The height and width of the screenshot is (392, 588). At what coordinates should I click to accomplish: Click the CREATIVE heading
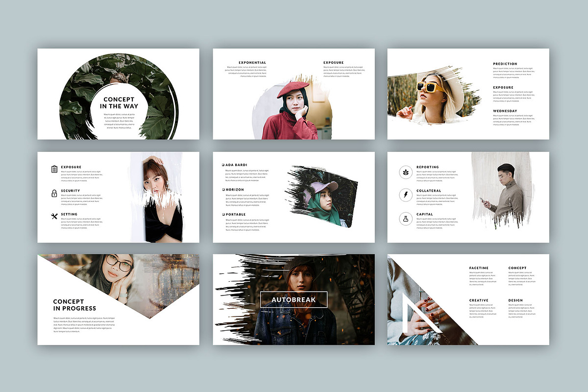(479, 300)
